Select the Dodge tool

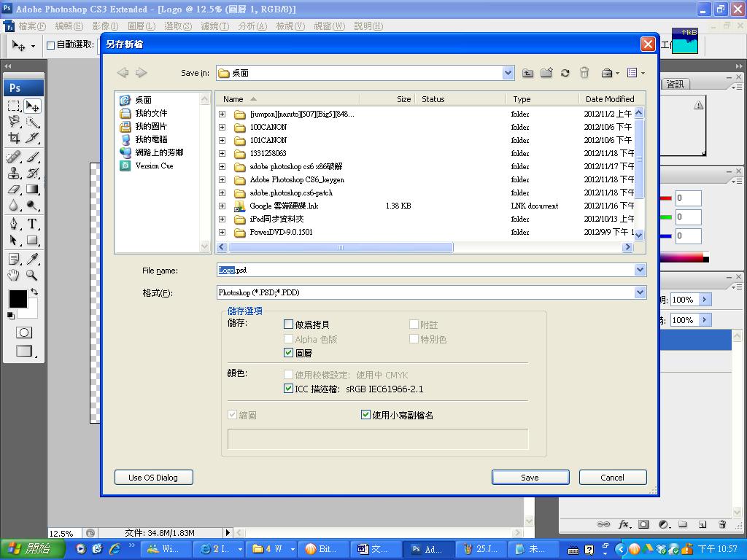point(32,205)
